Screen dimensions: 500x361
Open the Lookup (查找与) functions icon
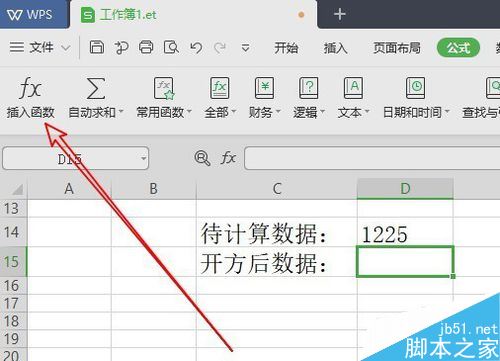[493, 88]
